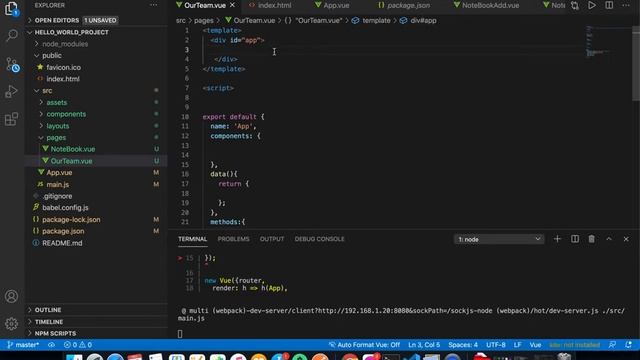640x360 pixels.
Task: Click the editor vertical scrollbar
Action: [x=636, y=63]
